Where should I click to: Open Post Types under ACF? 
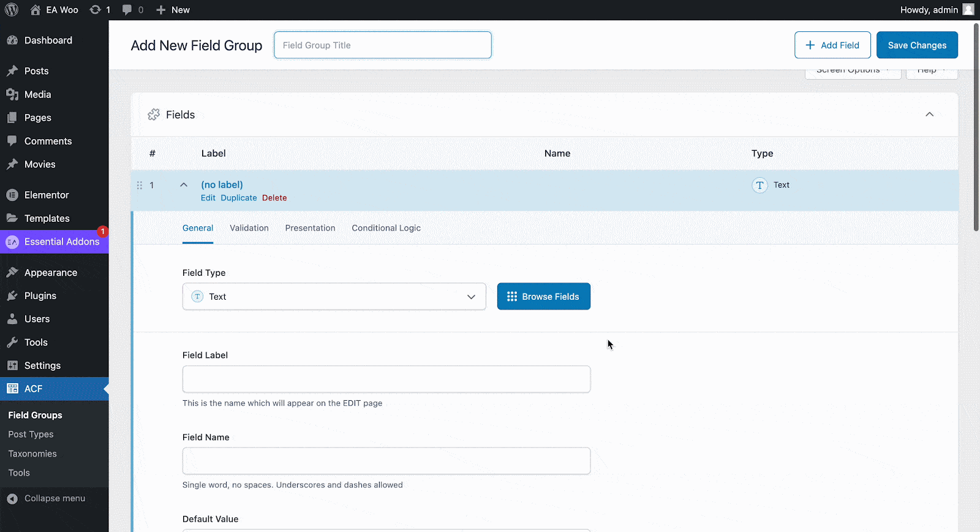click(31, 435)
